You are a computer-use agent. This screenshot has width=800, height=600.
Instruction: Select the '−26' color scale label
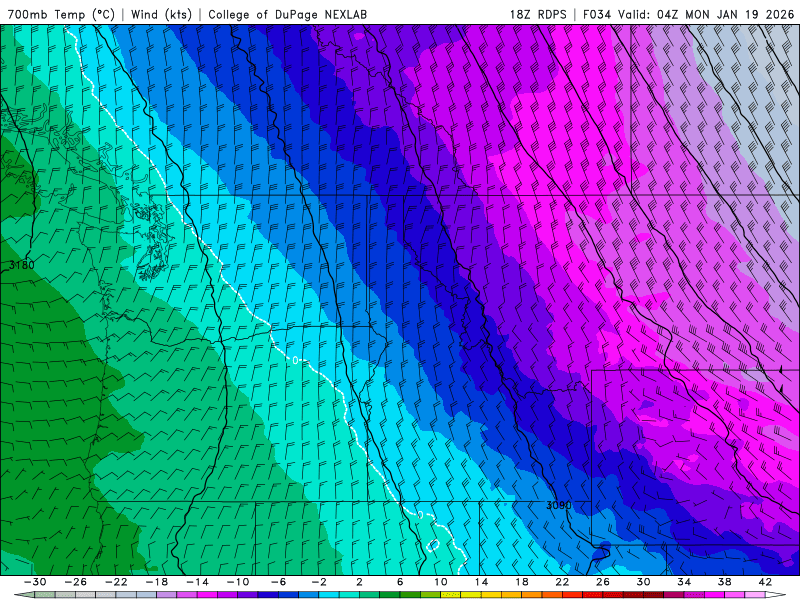click(76, 582)
